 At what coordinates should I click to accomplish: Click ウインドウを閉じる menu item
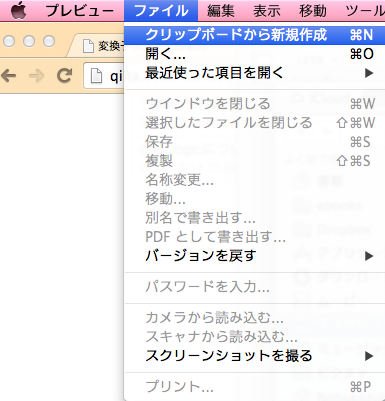tap(255, 104)
